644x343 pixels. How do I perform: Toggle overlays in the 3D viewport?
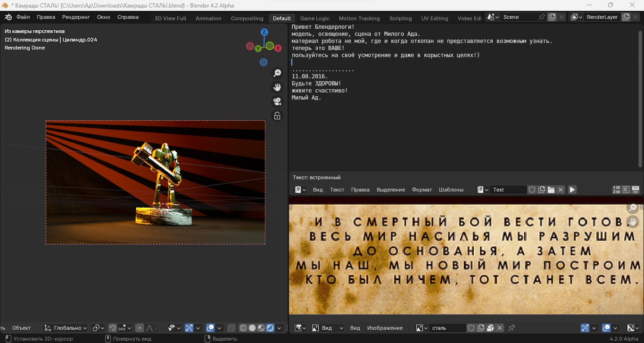211,328
